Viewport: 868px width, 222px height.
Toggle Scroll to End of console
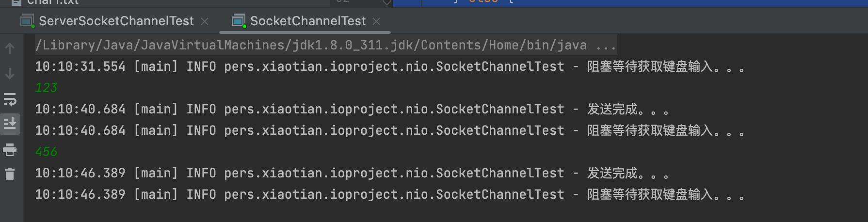[x=10, y=124]
